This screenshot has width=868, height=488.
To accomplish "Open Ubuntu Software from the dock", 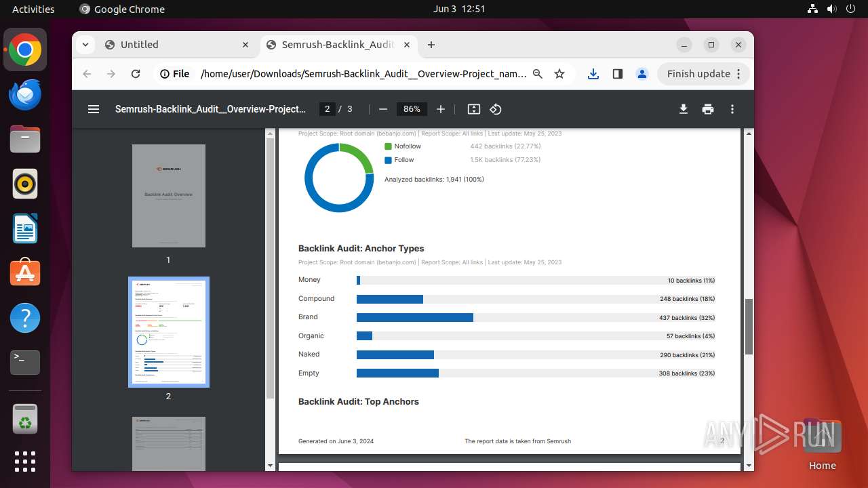I will [x=25, y=273].
